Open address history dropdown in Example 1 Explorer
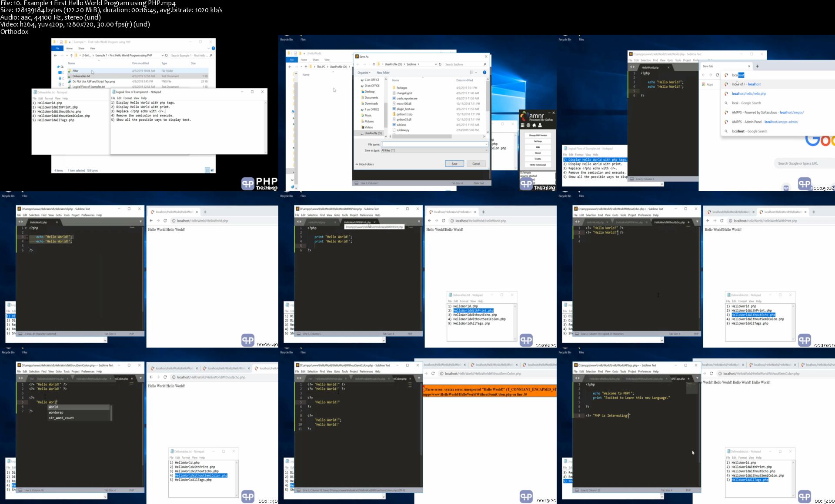Viewport: 835px width, 504px height. pyautogui.click(x=162, y=56)
